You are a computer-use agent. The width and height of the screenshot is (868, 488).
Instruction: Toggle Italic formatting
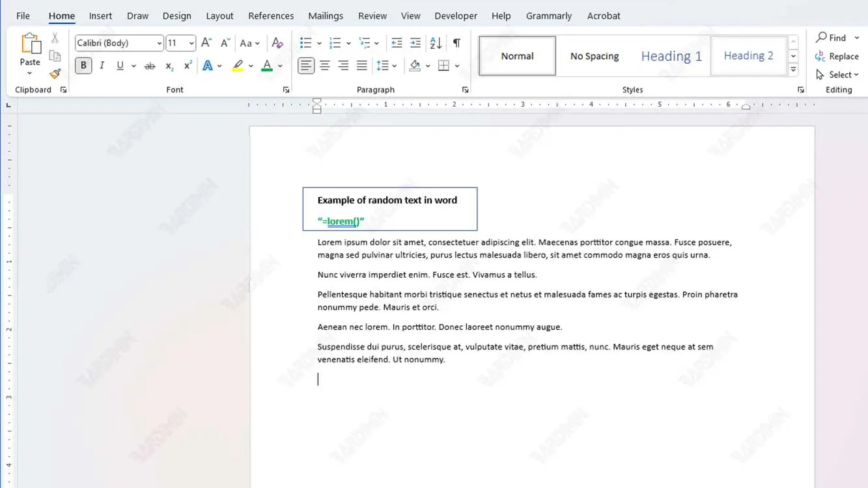(x=102, y=66)
